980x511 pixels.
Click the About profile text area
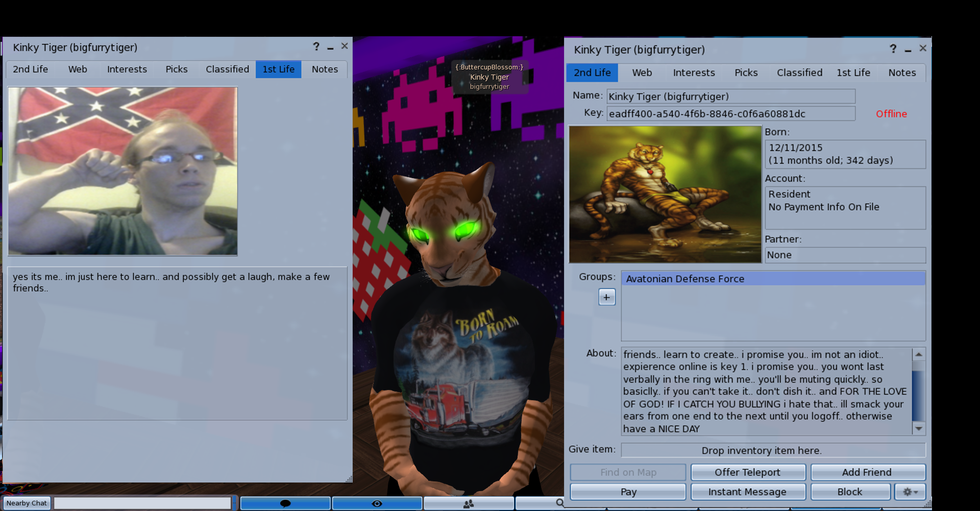(x=767, y=392)
